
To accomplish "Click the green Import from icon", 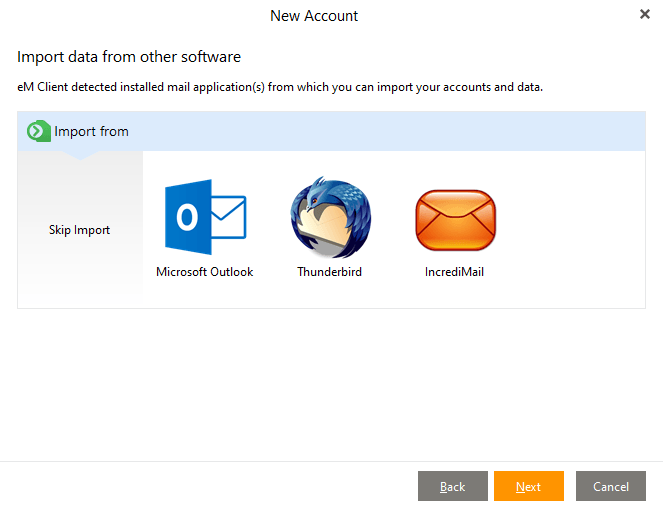I will 38,131.
